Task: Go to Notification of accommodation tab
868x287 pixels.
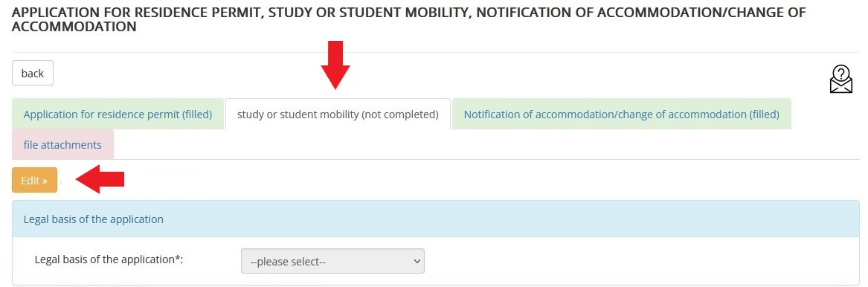Action: pos(621,115)
